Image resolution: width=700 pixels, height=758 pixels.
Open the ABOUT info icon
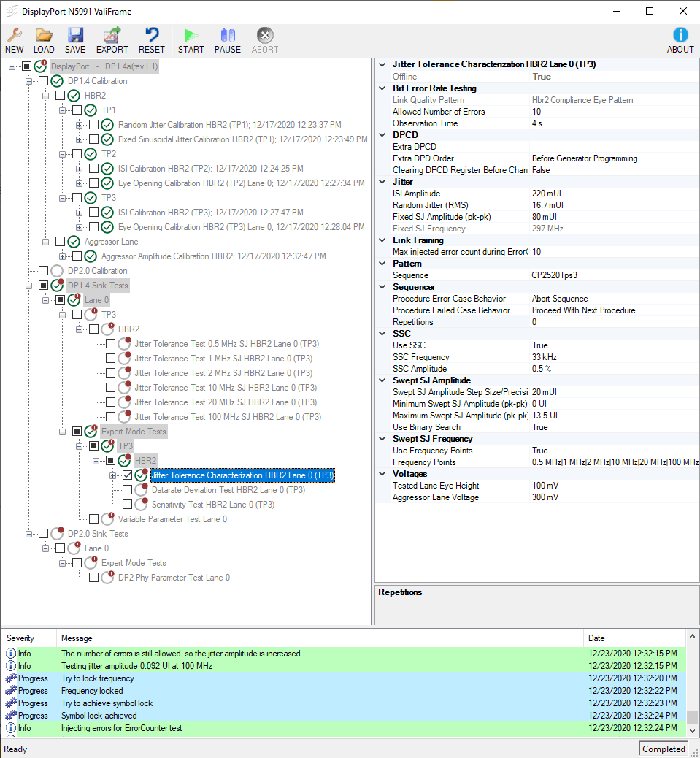[680, 35]
